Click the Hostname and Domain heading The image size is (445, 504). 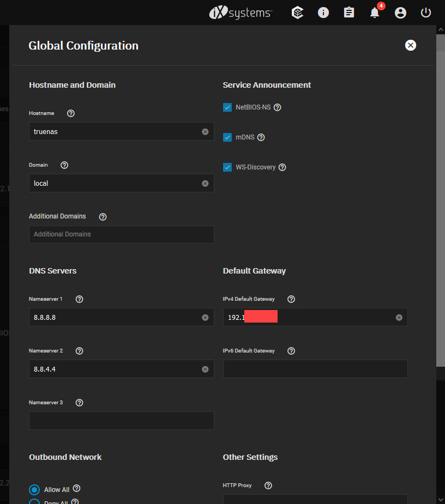click(73, 85)
